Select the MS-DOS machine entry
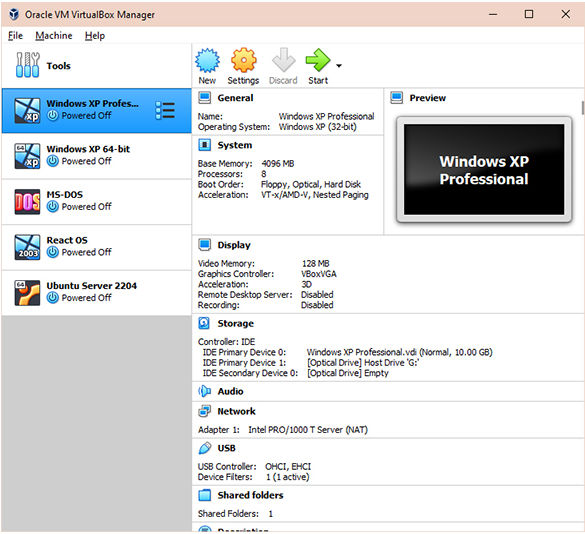The height and width of the screenshot is (534, 585). point(96,202)
